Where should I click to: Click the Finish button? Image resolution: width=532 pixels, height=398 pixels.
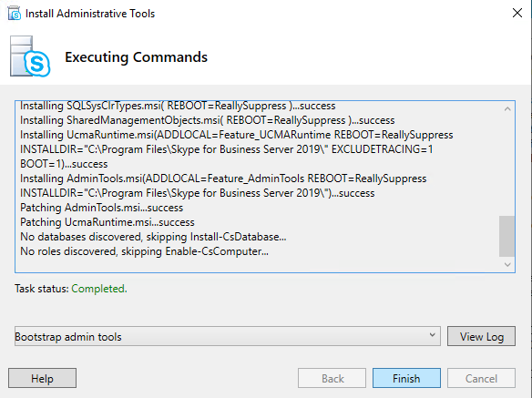406,378
